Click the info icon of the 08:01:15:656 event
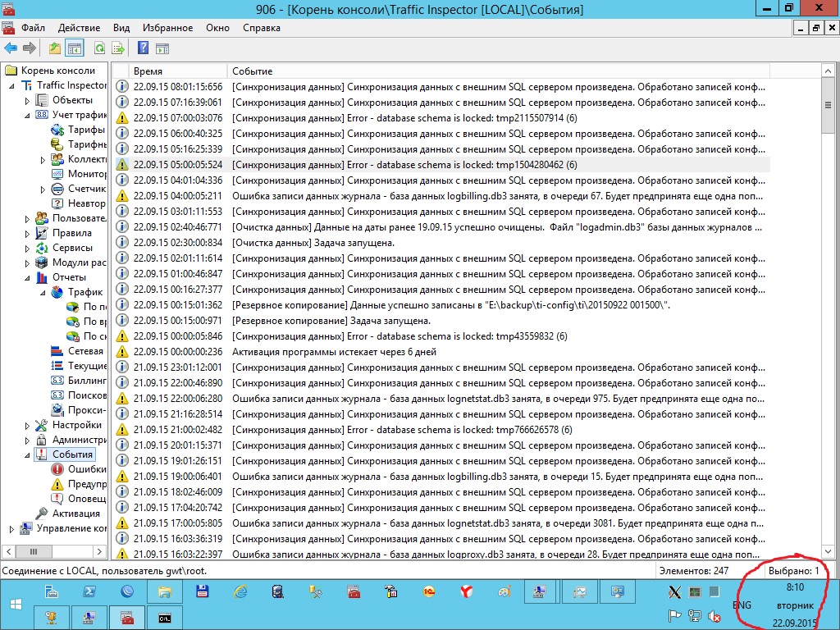This screenshot has height=630, width=840. click(122, 86)
